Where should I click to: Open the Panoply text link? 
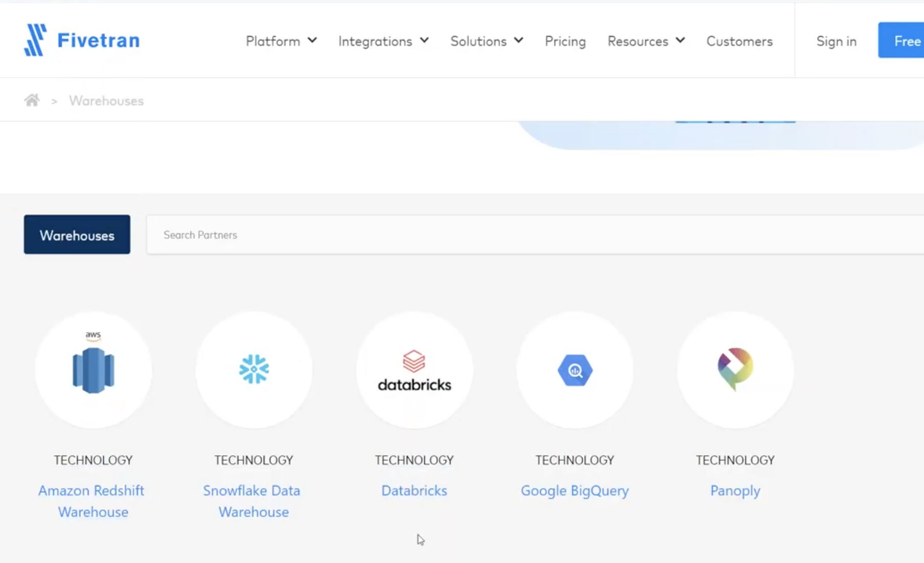pyautogui.click(x=735, y=490)
